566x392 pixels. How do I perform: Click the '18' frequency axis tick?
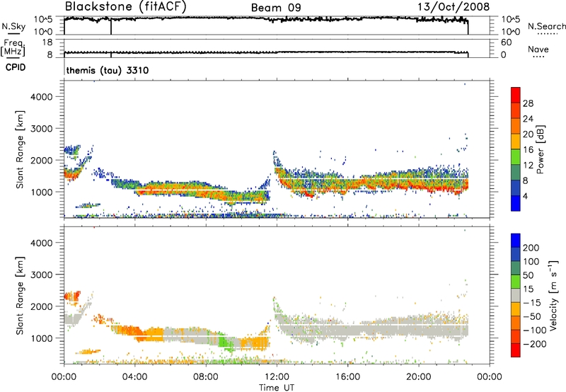[x=47, y=42]
